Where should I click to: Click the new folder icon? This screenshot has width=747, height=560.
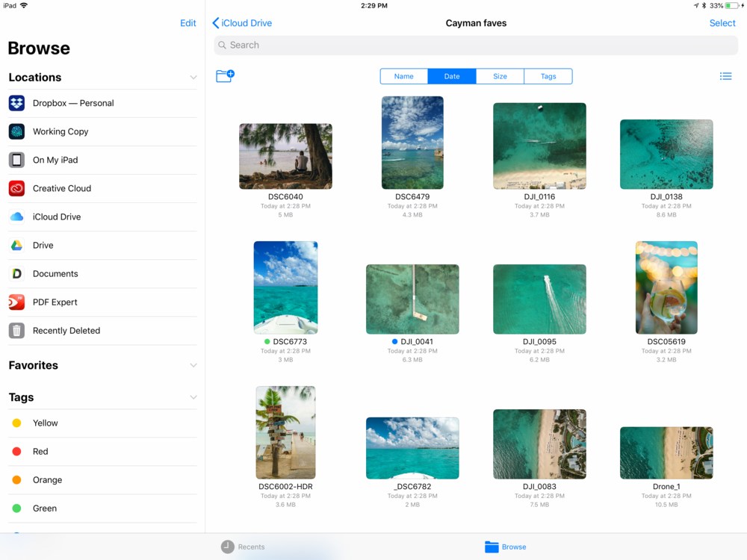pyautogui.click(x=225, y=75)
